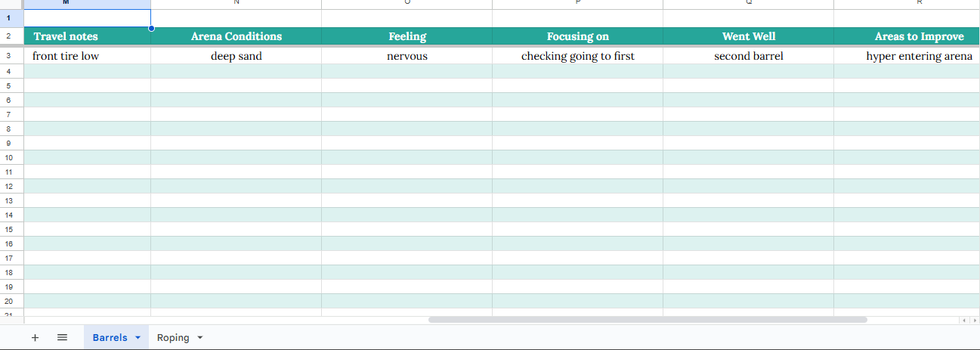Open the Barrels tab dropdown arrow
The image size is (980, 350).
point(138,338)
